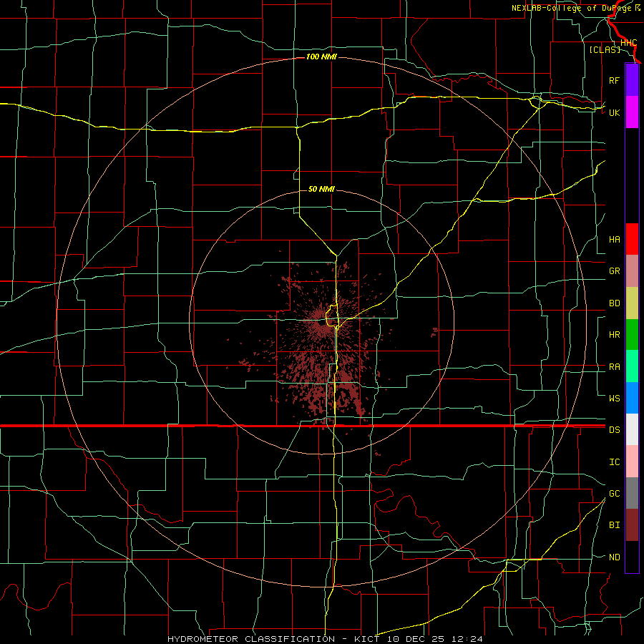Click the UK magenta legend swatch

[x=632, y=112]
